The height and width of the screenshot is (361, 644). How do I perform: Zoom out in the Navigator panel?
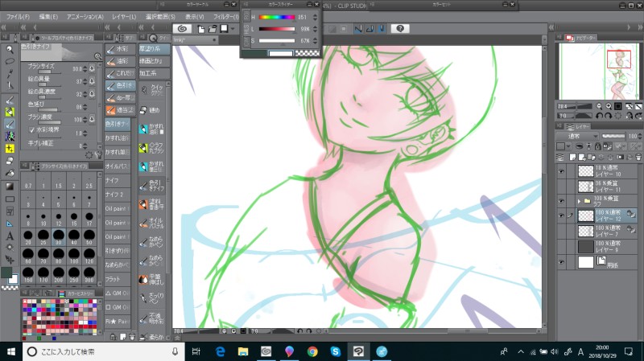pyautogui.click(x=599, y=106)
